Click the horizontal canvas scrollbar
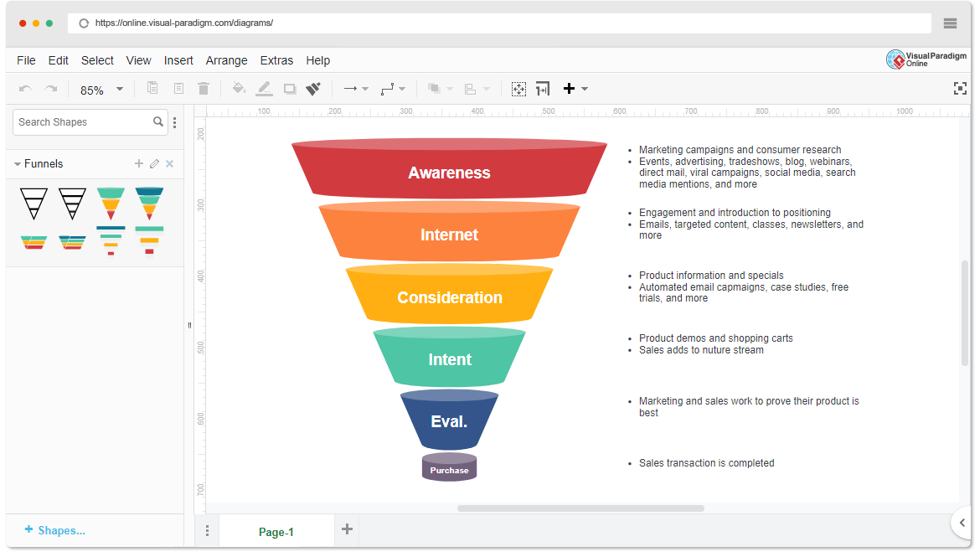980x557 pixels. click(x=580, y=508)
